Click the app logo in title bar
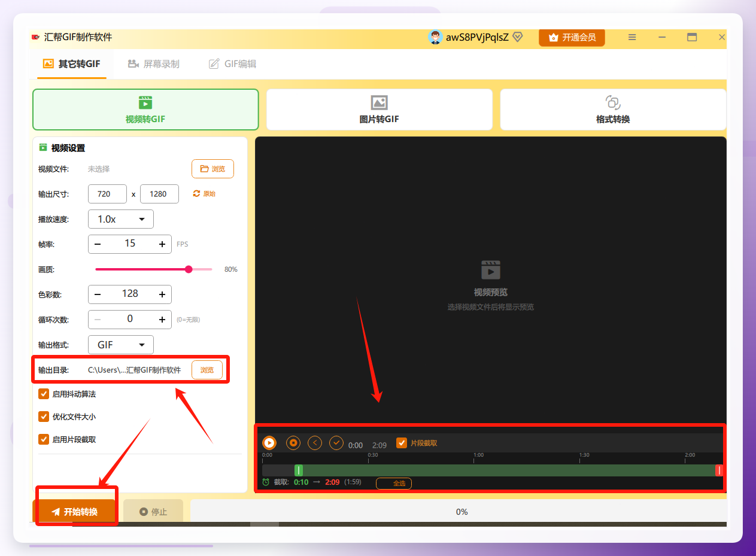 35,37
